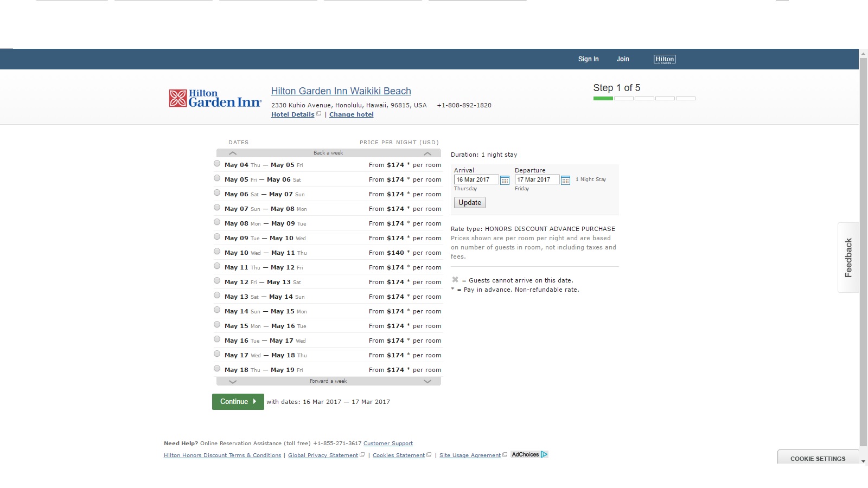The height and width of the screenshot is (488, 868).
Task: Select the May 13 – May 14 radio button
Action: (217, 295)
